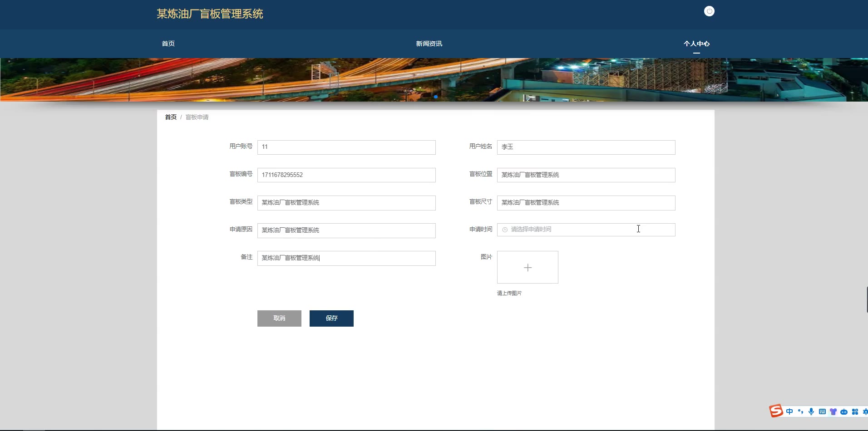
Task: Open the 首页 navigation menu item
Action: 168,44
